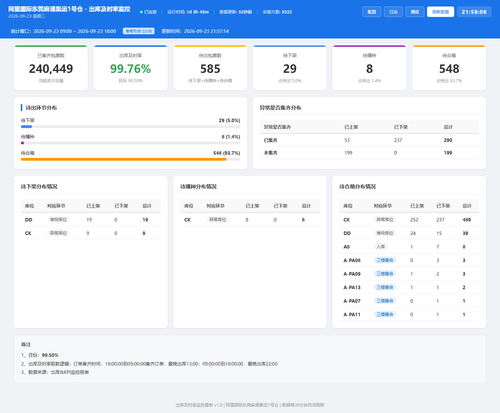500x413 pixels.
Task: Select the 585 待出包裹数 card
Action: tap(210, 68)
